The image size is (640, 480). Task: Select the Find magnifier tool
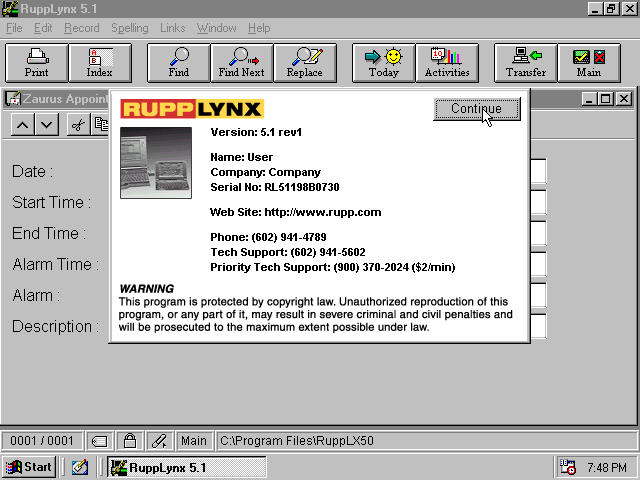pyautogui.click(x=179, y=63)
